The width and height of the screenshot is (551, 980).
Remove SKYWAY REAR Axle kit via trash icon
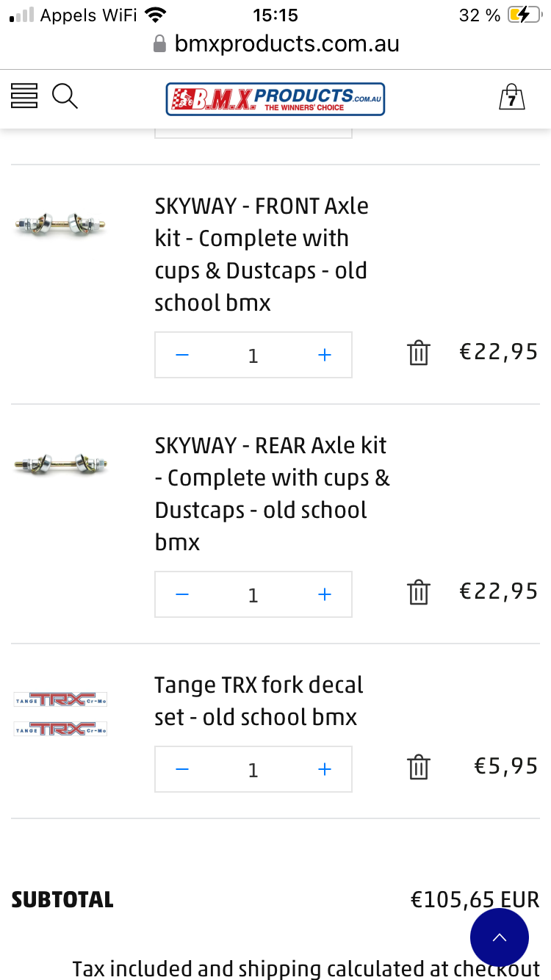418,592
